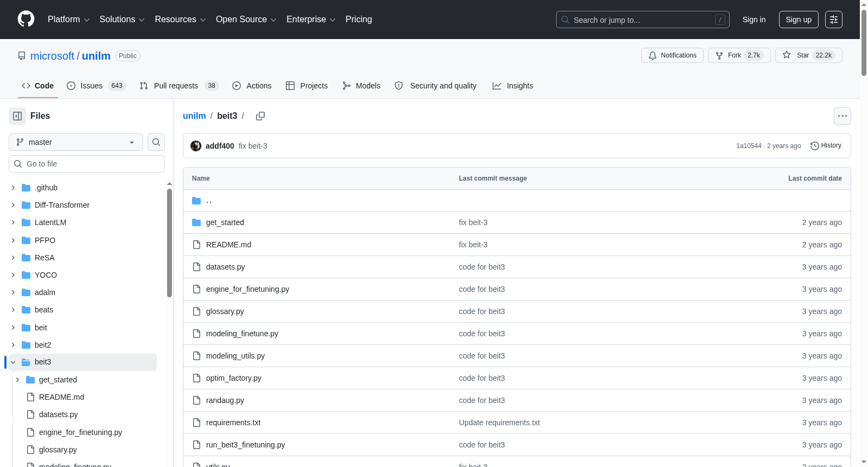Open commit message 'Update requirements.txt'
This screenshot has height=467, width=868.
pyautogui.click(x=499, y=423)
